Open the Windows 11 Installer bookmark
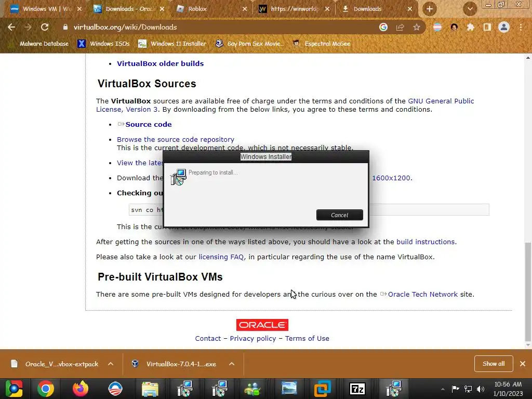The width and height of the screenshot is (532, 399). 172,44
